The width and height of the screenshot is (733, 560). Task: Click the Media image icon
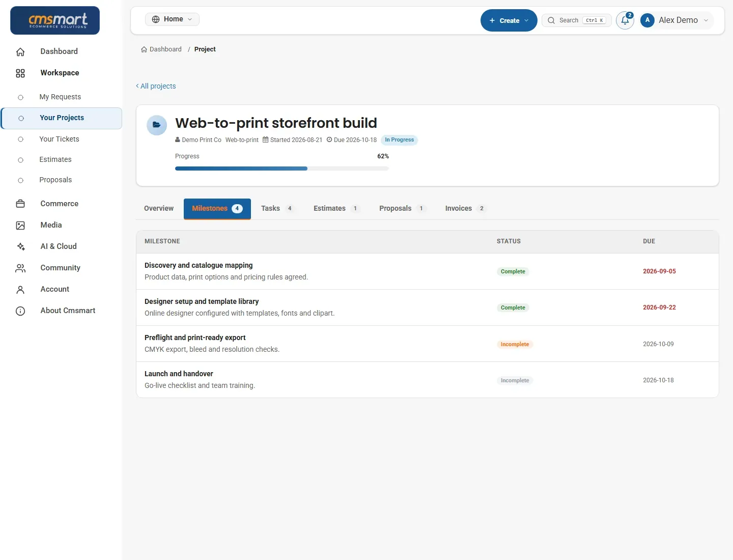[20, 225]
